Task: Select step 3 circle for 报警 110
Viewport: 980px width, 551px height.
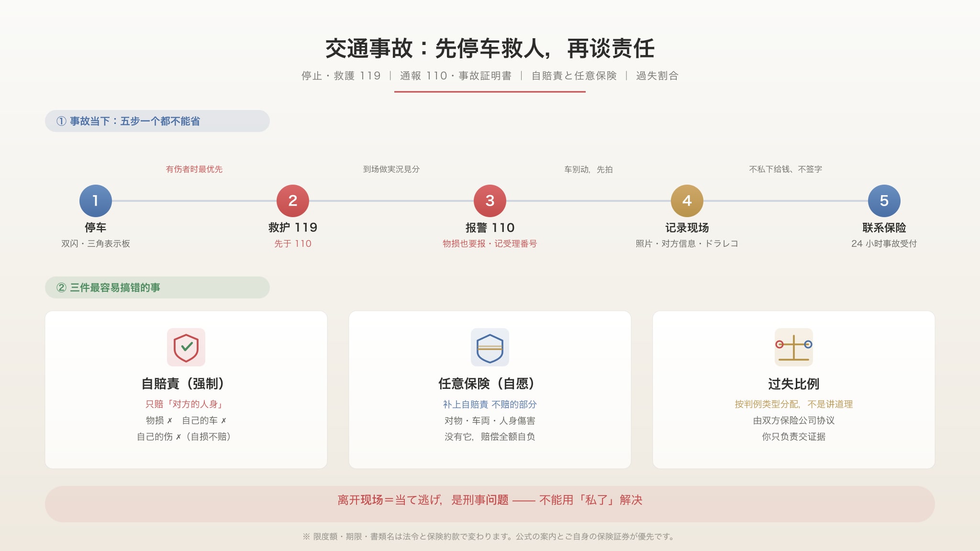Action: (x=490, y=201)
